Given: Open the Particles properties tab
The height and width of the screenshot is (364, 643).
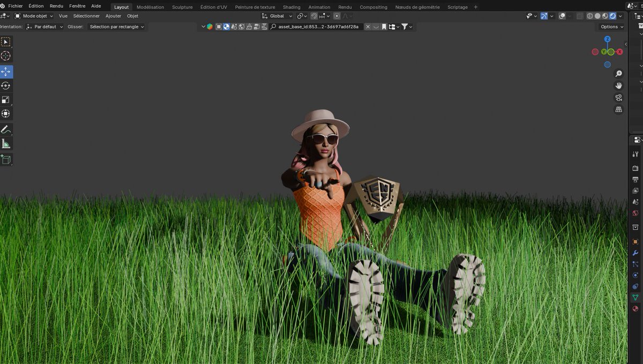Looking at the screenshot, I should coord(635,264).
